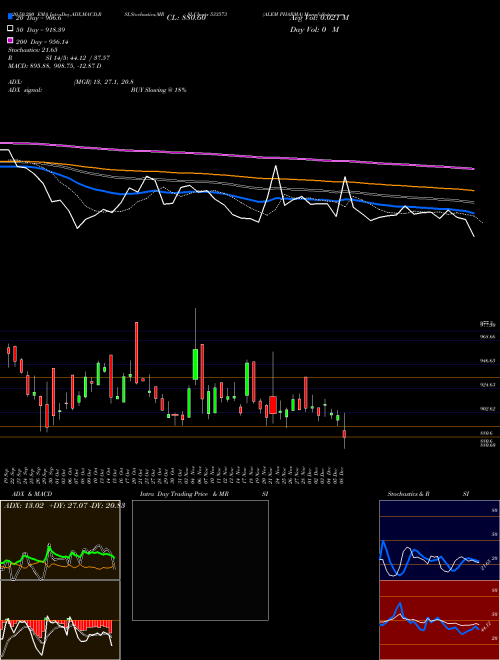Click the 'Stochastics: 21.63' readout
This screenshot has width=500, height=660.
tap(33, 50)
